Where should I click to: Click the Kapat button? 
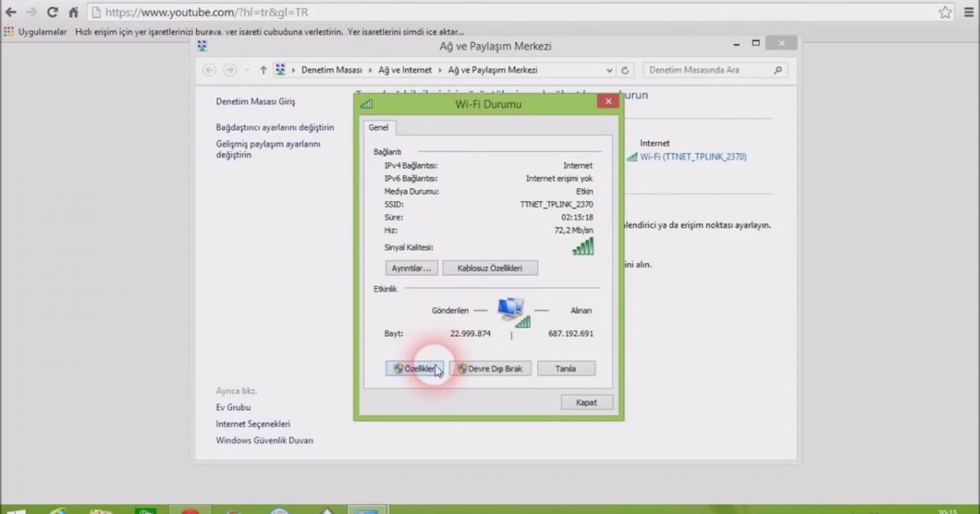click(586, 402)
